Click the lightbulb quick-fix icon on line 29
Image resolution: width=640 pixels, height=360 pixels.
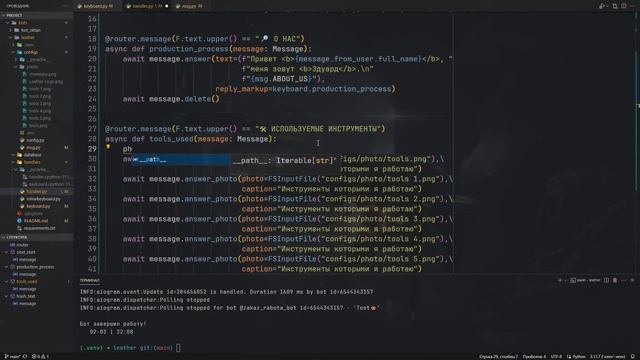pos(108,147)
